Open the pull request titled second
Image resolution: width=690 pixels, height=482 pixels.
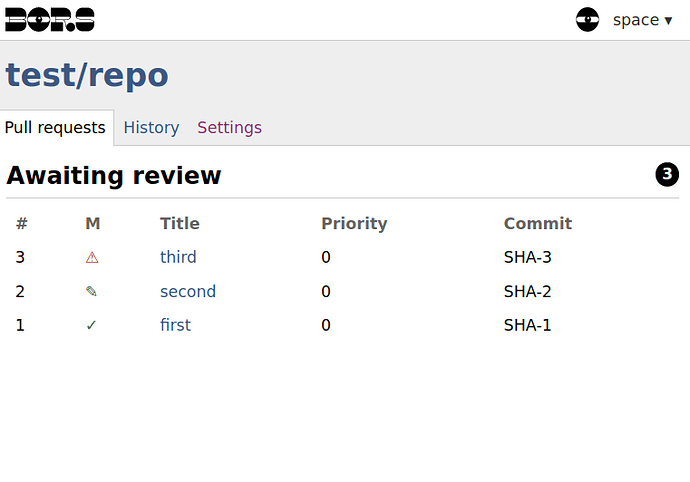point(188,291)
